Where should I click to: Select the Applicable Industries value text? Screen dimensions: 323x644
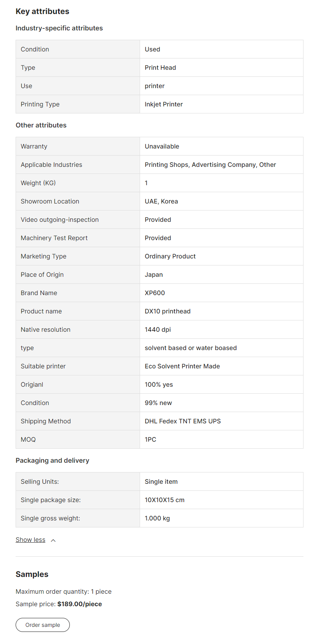(210, 165)
